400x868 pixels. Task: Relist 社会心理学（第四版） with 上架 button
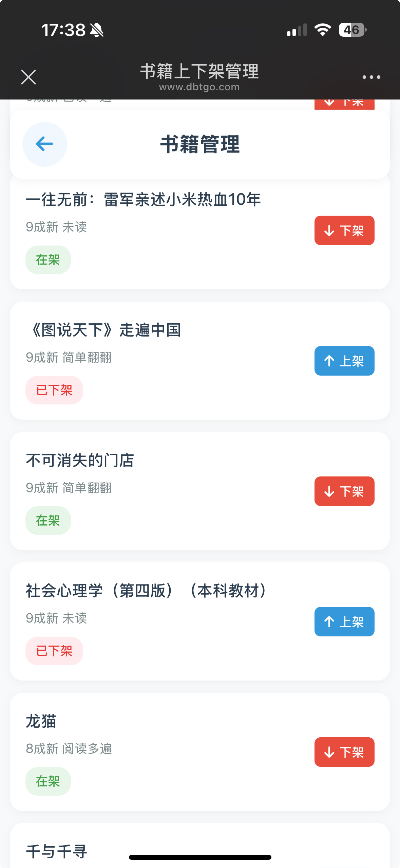point(344,622)
